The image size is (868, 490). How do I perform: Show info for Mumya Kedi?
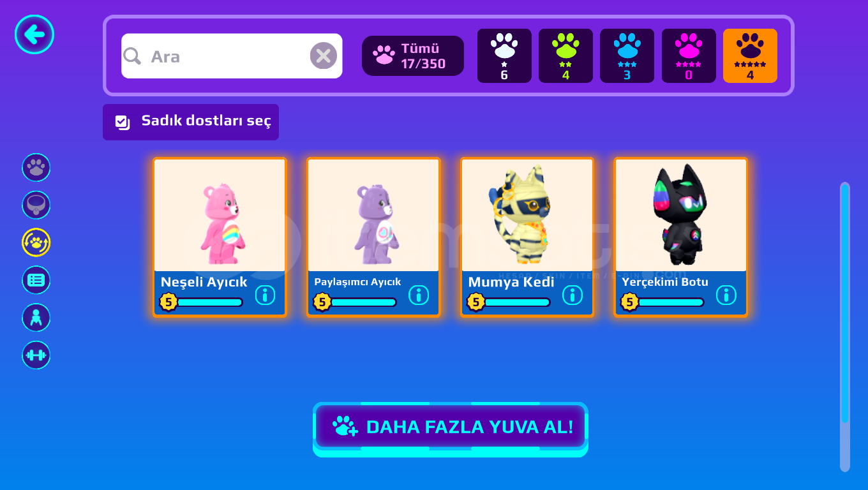(x=572, y=295)
